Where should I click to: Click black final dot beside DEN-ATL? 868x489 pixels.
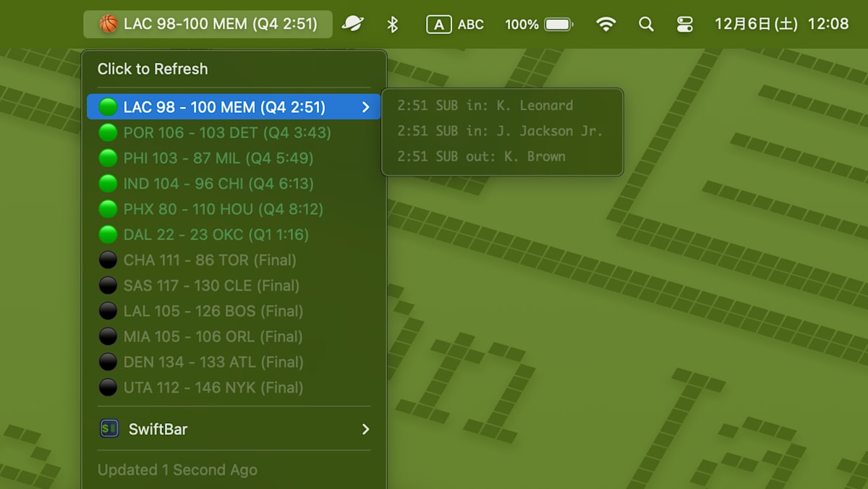coord(108,362)
